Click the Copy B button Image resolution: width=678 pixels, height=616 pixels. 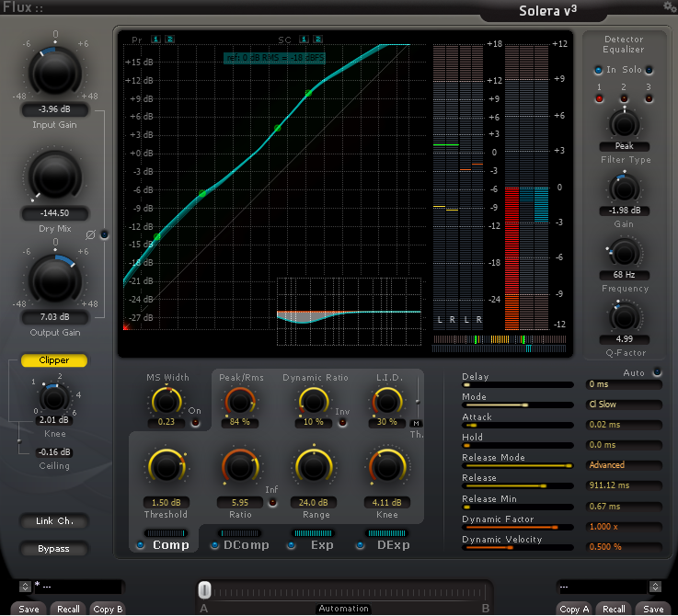click(x=108, y=609)
